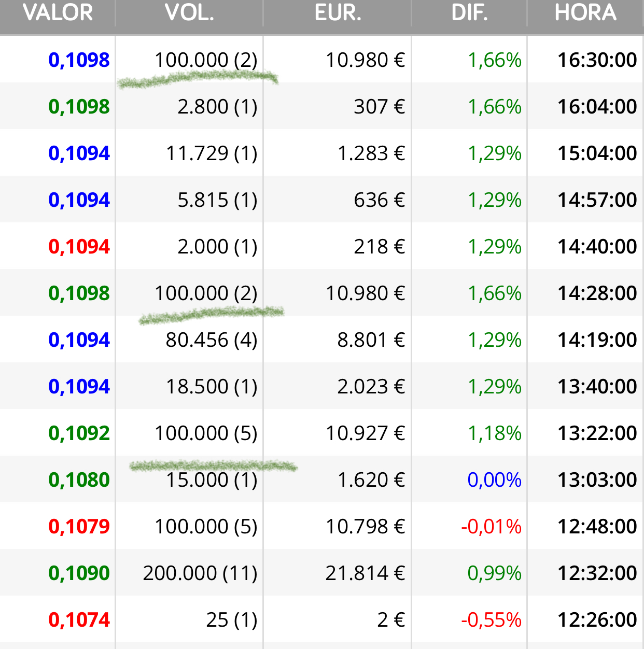Screen dimensions: 644x649
Task: Select the 10.927 € amount cell
Action: pyautogui.click(x=365, y=433)
